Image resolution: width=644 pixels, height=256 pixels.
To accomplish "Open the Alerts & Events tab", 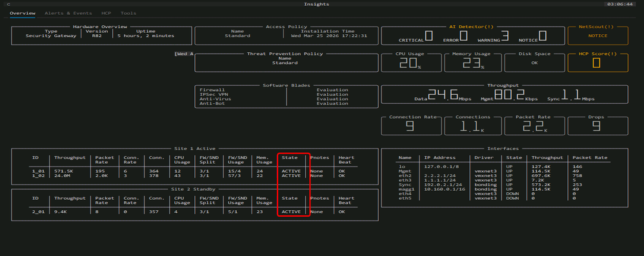I will click(x=68, y=13).
